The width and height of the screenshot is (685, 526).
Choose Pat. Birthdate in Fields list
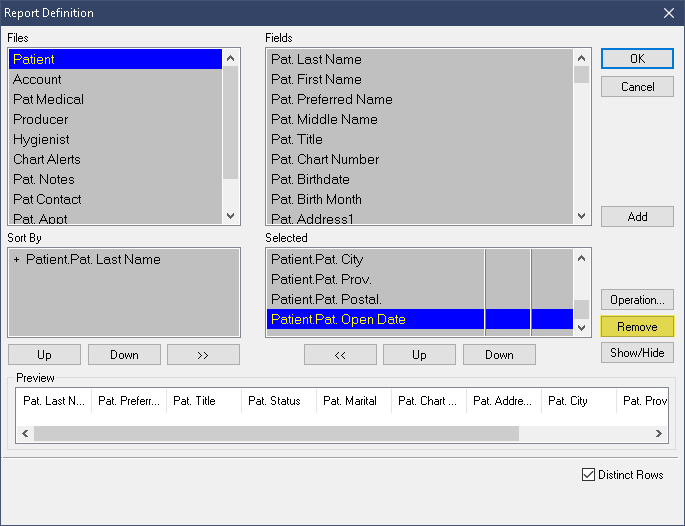pyautogui.click(x=310, y=179)
